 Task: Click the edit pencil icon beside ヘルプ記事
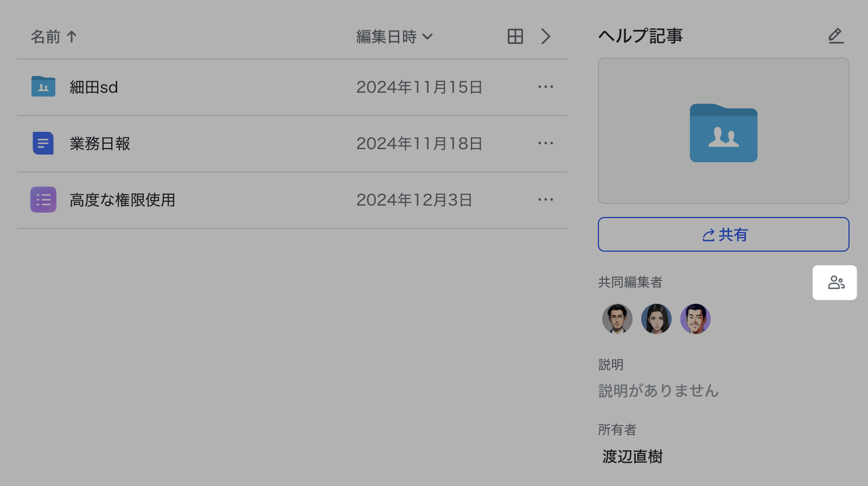(x=835, y=36)
